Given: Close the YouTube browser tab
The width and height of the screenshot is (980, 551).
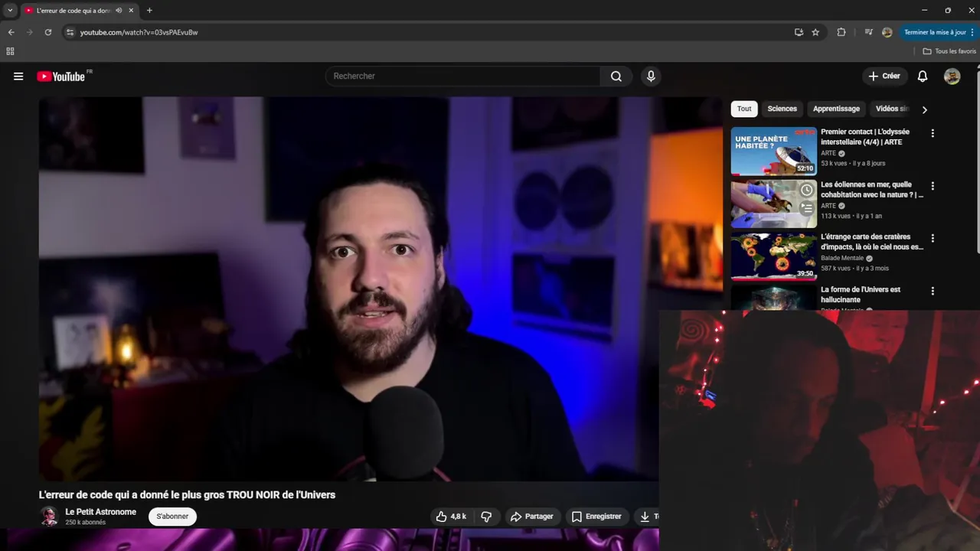Looking at the screenshot, I should click(x=131, y=11).
